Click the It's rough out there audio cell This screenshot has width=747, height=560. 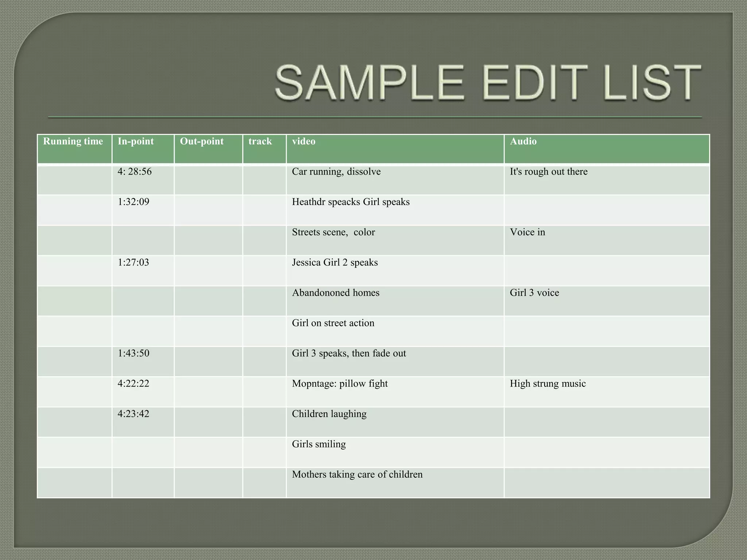click(607, 180)
